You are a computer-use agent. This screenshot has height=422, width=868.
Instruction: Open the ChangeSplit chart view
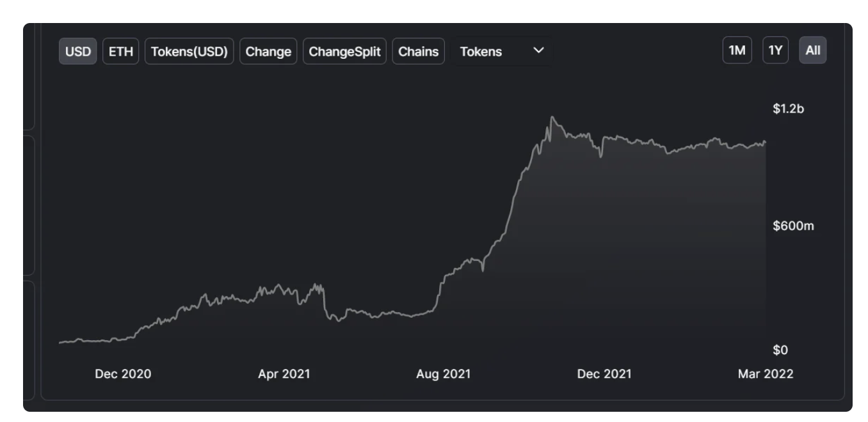coord(344,51)
